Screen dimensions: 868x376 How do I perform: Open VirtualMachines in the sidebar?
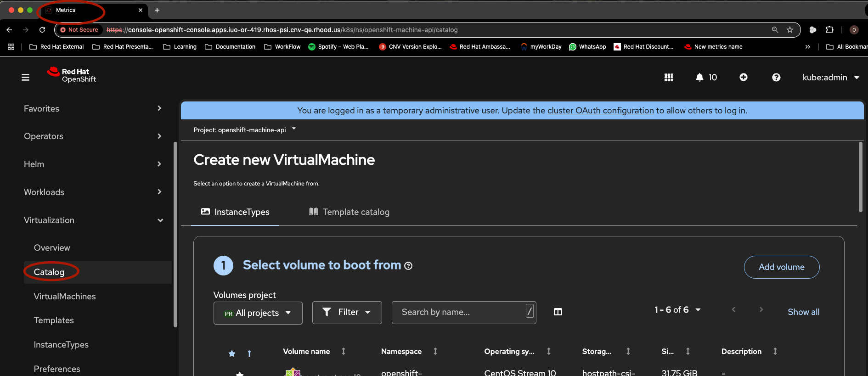click(x=65, y=297)
